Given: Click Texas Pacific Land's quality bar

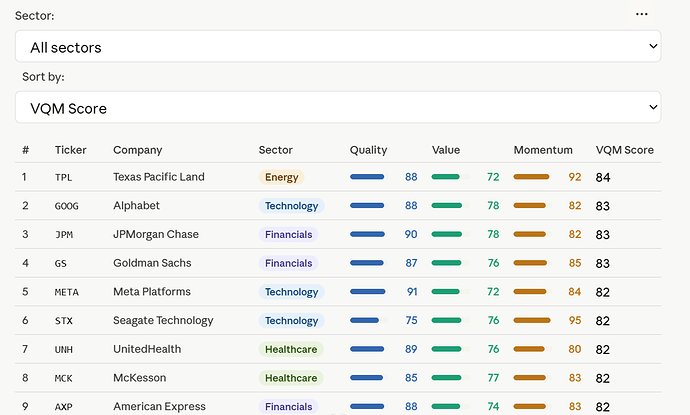Looking at the screenshot, I should point(367,177).
